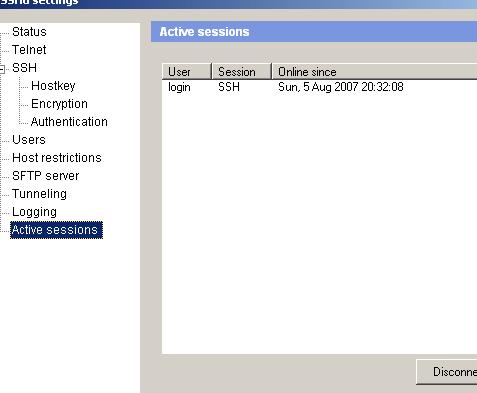Select the 'login' user cell
The image size is (477, 393).
point(179,87)
